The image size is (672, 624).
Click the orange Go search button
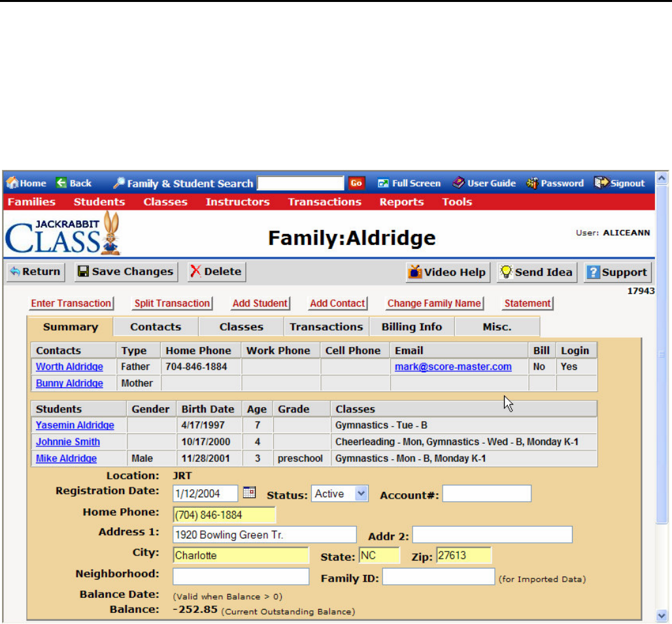pos(356,183)
